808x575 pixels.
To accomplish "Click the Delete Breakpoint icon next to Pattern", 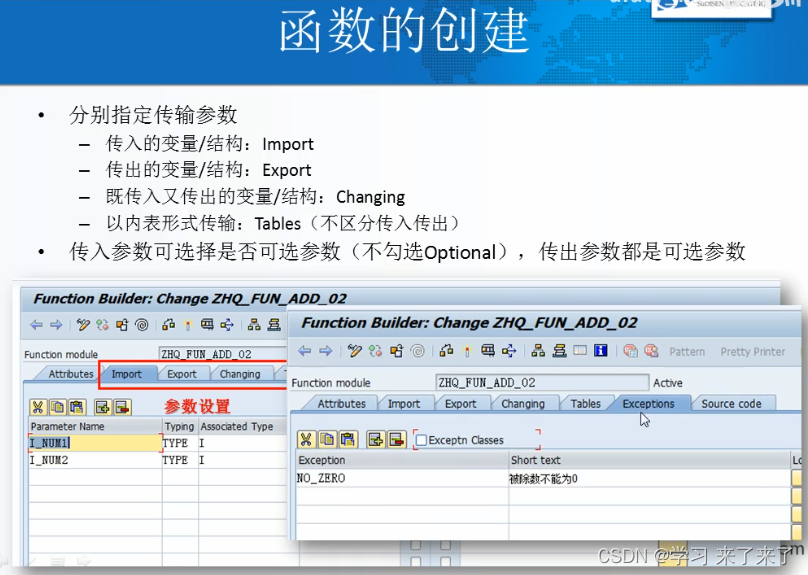I will point(651,351).
